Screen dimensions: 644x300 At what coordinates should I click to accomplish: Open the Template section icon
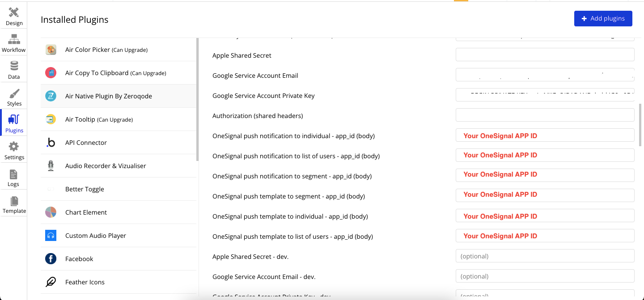click(x=14, y=201)
